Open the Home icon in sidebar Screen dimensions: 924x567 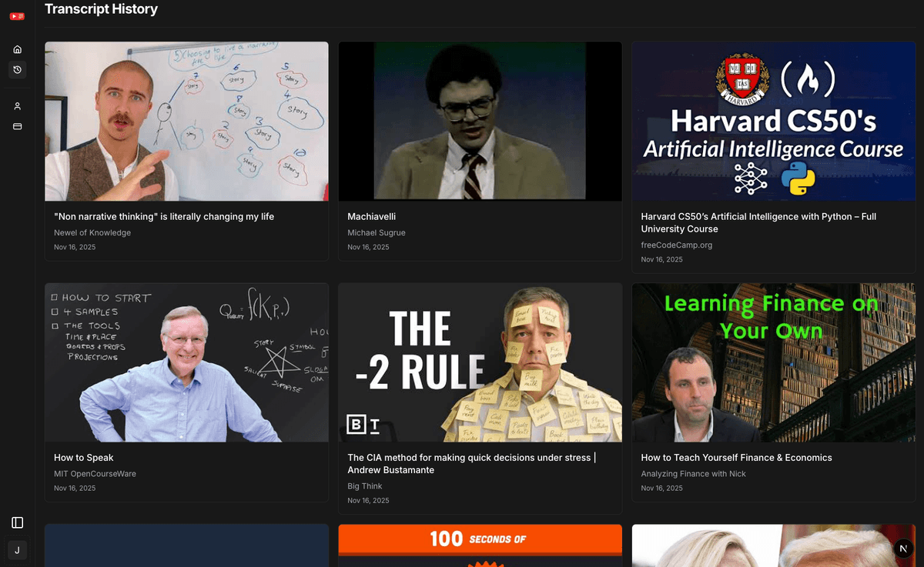pyautogui.click(x=17, y=49)
